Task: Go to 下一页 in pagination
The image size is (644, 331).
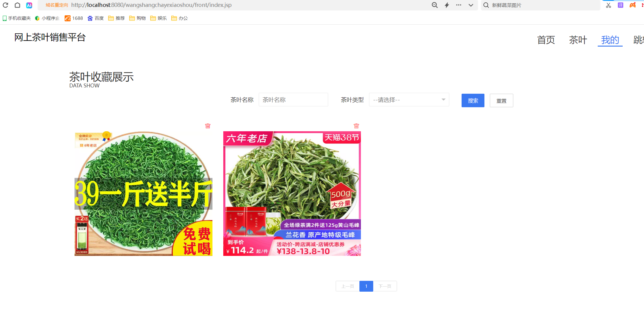Action: (x=385, y=286)
